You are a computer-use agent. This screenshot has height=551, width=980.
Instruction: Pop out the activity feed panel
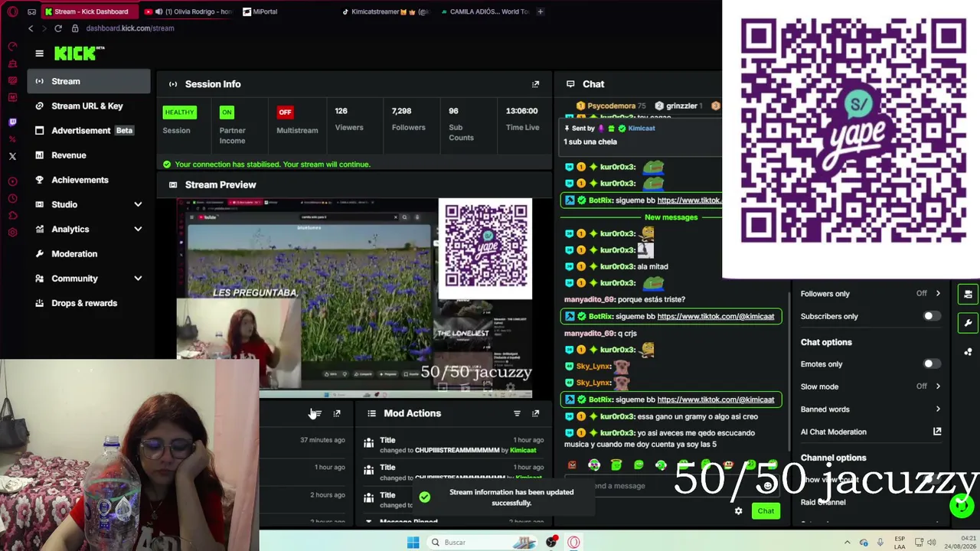(x=337, y=413)
